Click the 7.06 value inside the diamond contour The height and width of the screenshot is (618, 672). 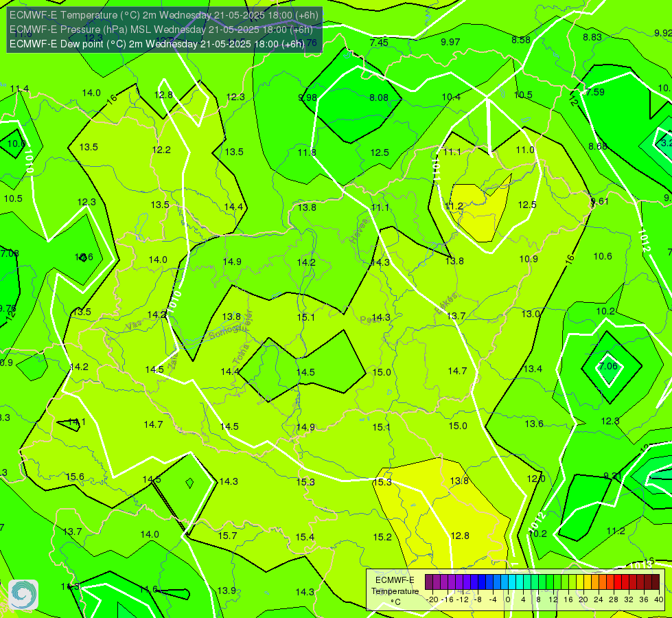[608, 366]
